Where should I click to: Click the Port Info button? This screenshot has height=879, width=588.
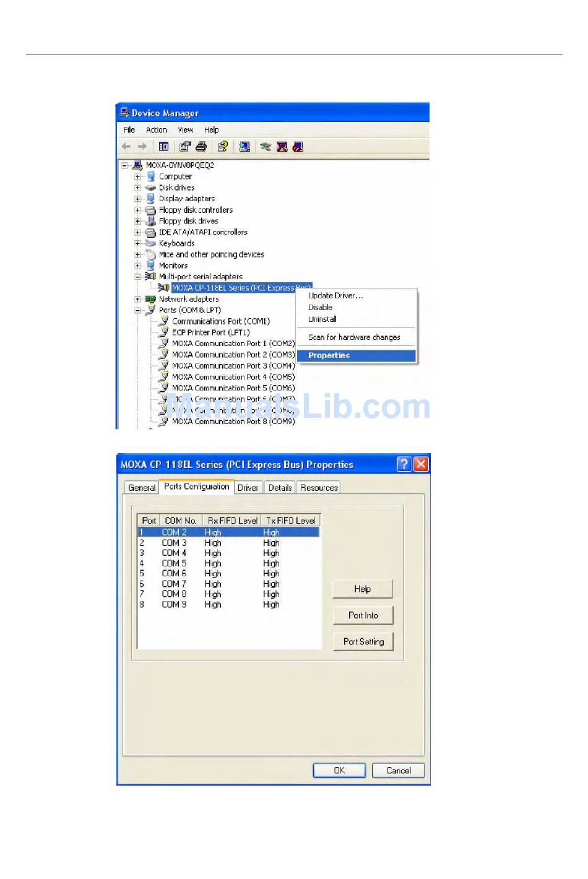pos(363,615)
